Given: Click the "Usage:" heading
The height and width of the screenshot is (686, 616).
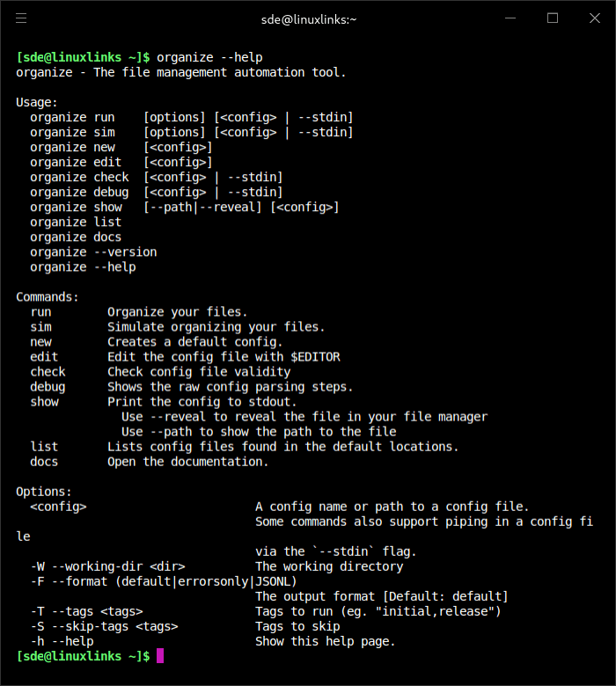Looking at the screenshot, I should click(x=37, y=102).
